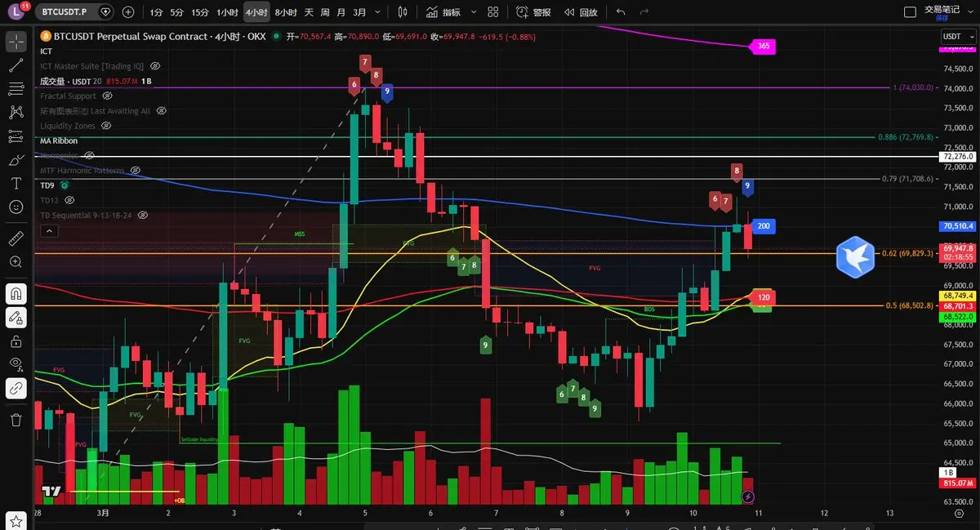The width and height of the screenshot is (980, 530).
Task: Show the ICT Master Suite indicator
Action: (x=155, y=65)
